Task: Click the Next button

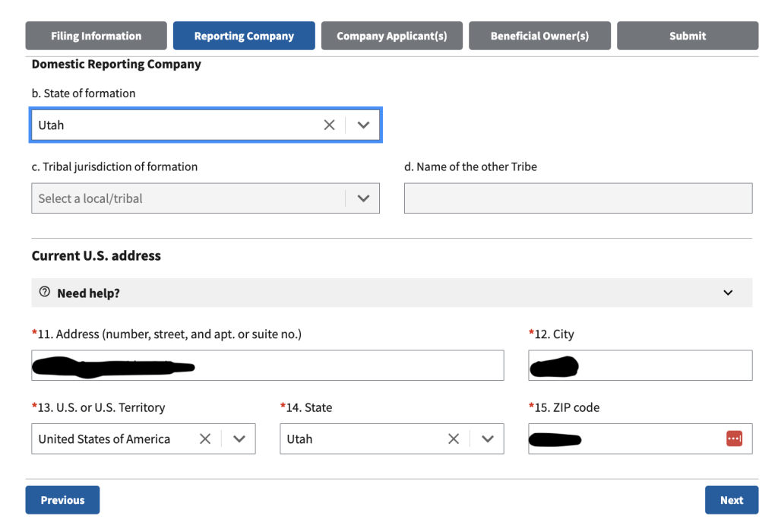Action: coord(731,500)
